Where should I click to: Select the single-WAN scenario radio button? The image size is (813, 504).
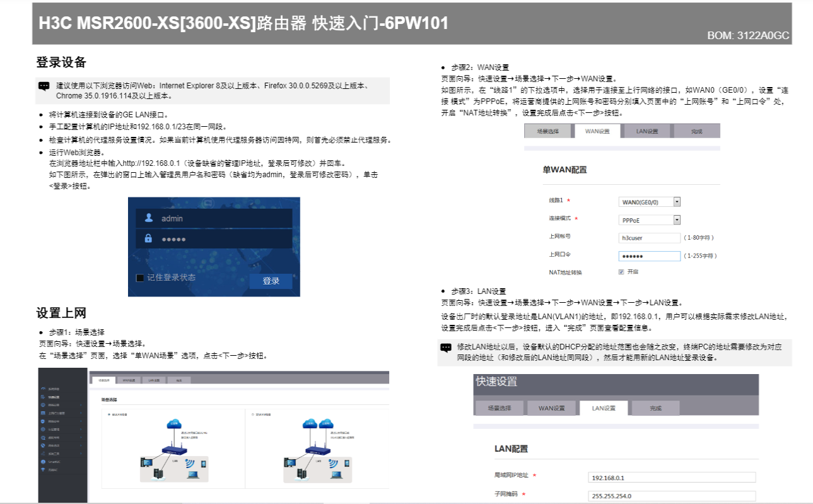pos(109,414)
